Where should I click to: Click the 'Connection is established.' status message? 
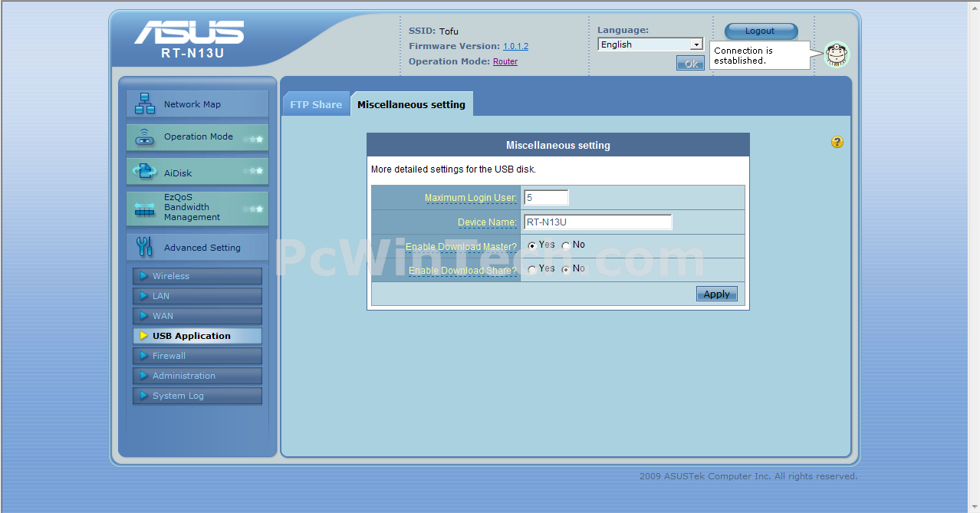click(x=744, y=55)
